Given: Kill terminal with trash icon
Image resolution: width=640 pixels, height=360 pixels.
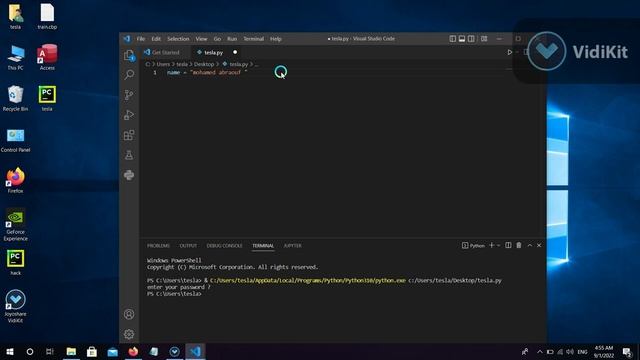Looking at the screenshot, I should 519,245.
